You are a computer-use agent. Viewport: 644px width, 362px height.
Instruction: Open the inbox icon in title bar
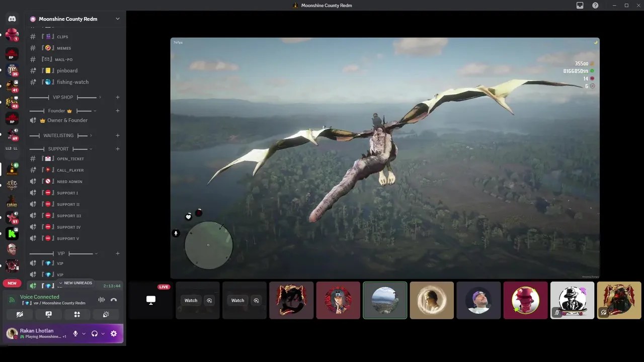click(x=580, y=6)
